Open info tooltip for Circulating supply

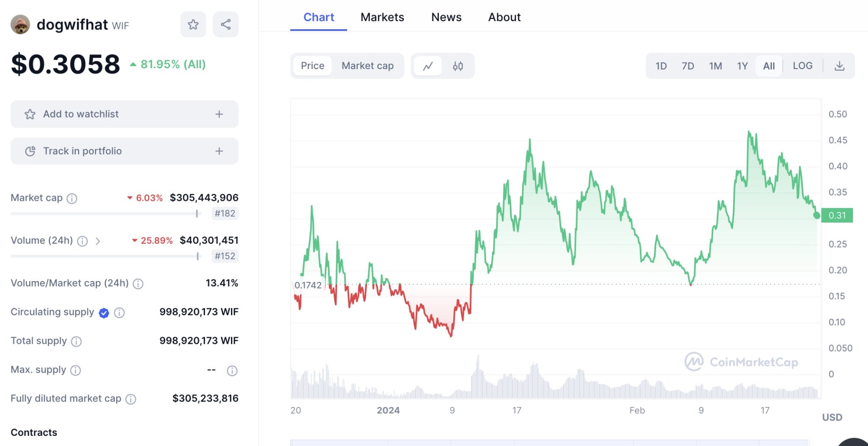click(120, 313)
